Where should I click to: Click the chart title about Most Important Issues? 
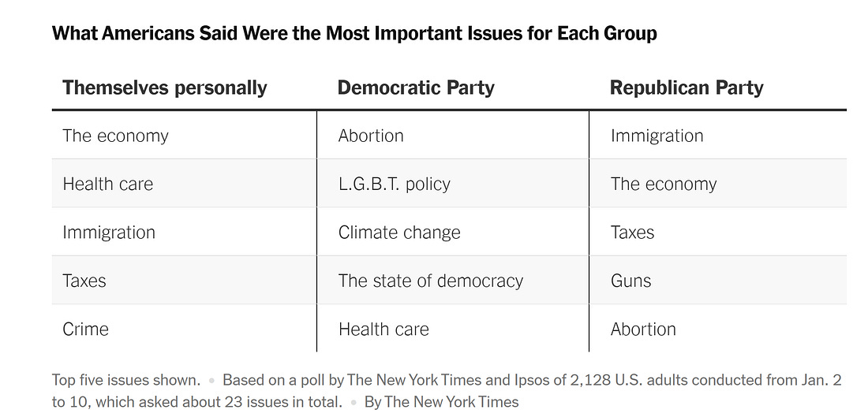(x=354, y=34)
